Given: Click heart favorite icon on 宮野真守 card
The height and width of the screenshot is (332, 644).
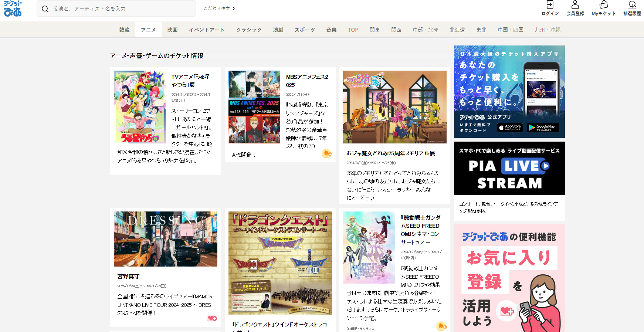Looking at the screenshot, I should 212,318.
